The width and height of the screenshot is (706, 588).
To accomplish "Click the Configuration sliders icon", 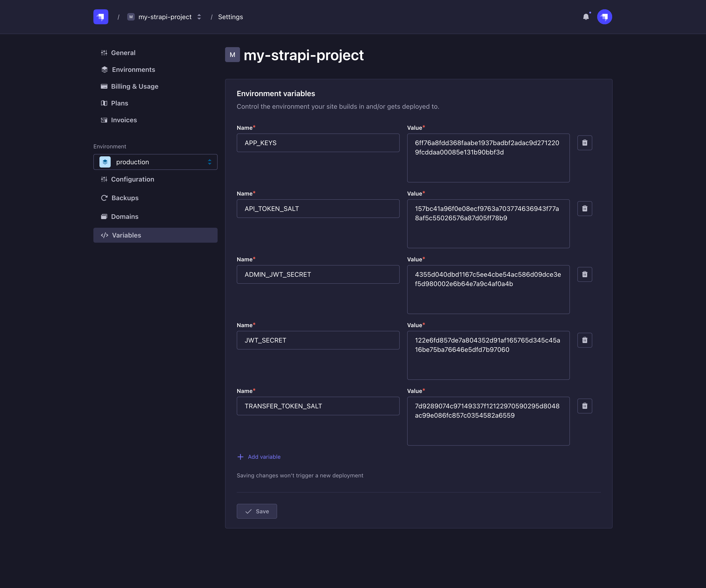I will point(104,179).
